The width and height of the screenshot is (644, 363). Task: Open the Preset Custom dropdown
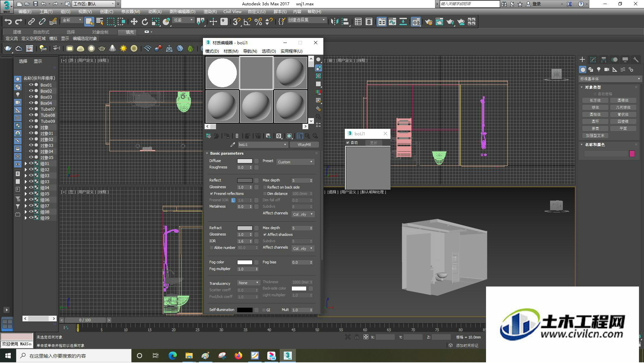[x=295, y=162]
